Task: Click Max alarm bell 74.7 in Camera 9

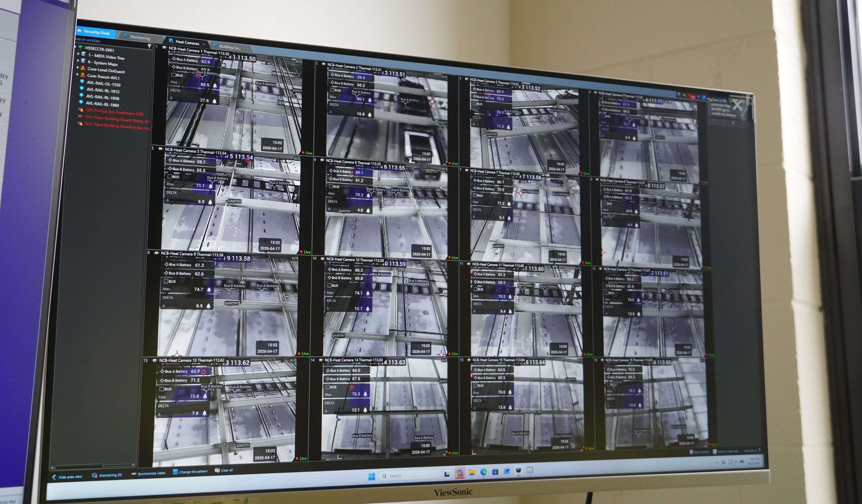Action: click(x=209, y=290)
